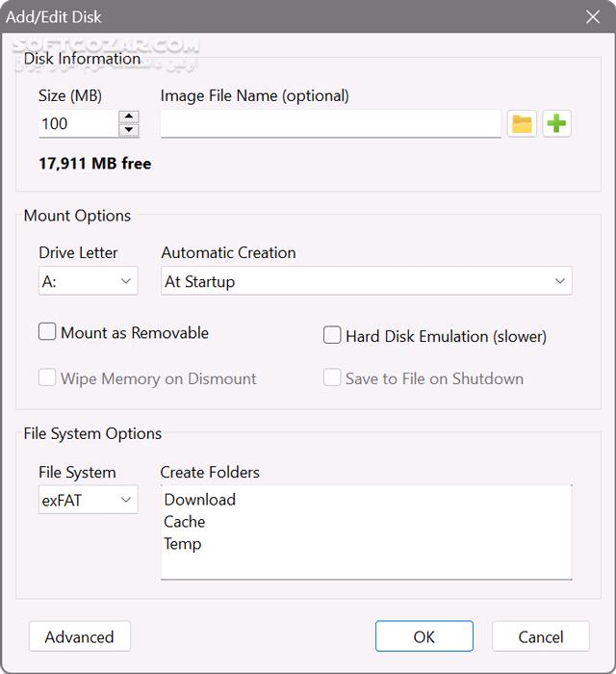Click the Image File Name text field
Screen dimensions: 616x674
click(330, 124)
